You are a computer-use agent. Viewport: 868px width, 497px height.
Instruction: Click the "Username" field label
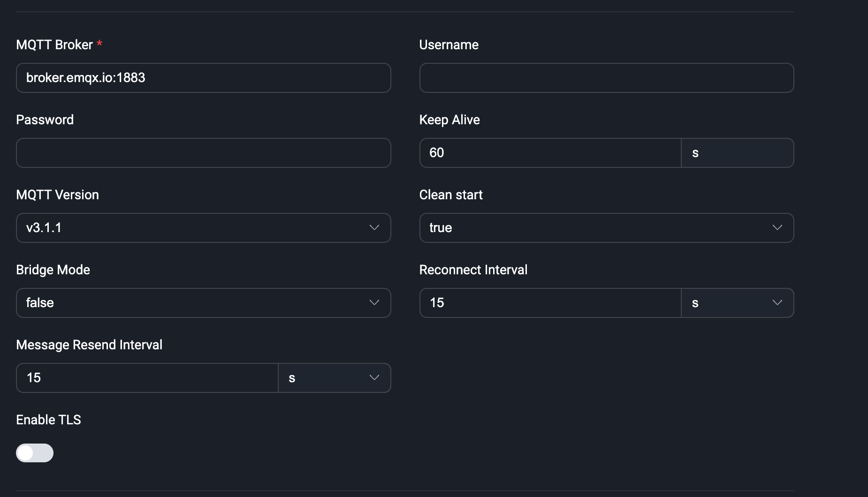coord(449,45)
